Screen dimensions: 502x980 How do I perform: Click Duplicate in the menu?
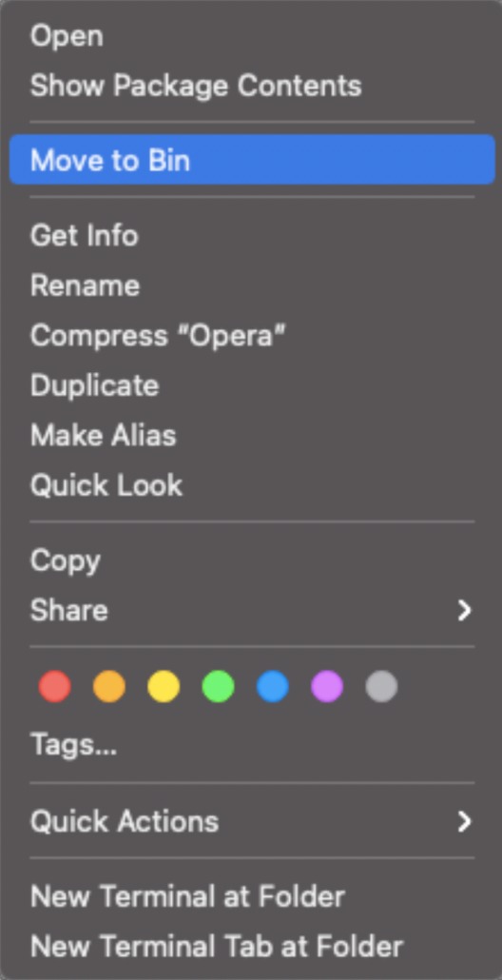click(x=252, y=385)
